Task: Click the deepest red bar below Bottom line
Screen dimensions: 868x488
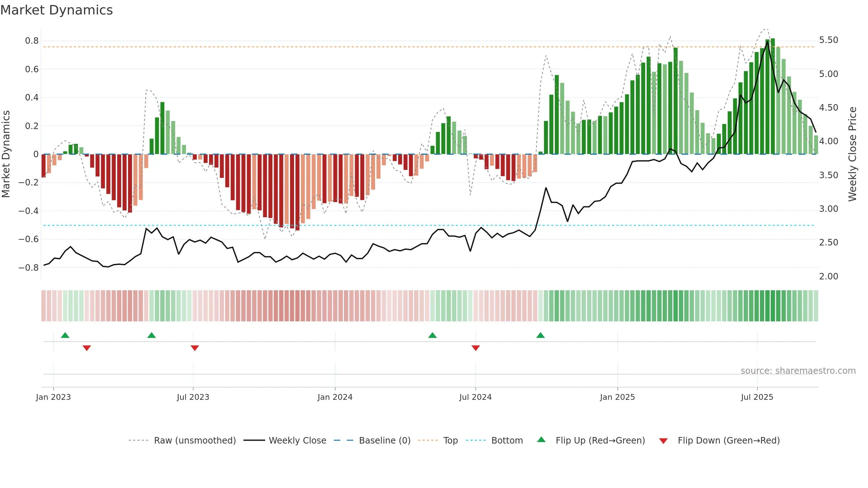Action: tap(297, 192)
